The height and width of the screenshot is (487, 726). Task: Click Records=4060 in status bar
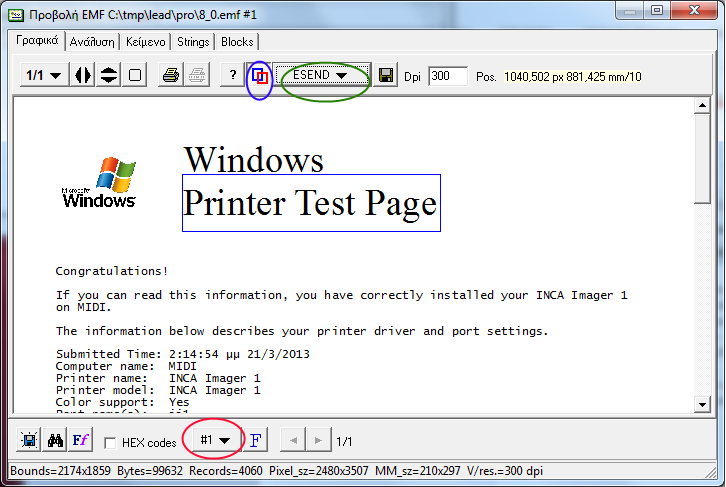click(x=225, y=471)
